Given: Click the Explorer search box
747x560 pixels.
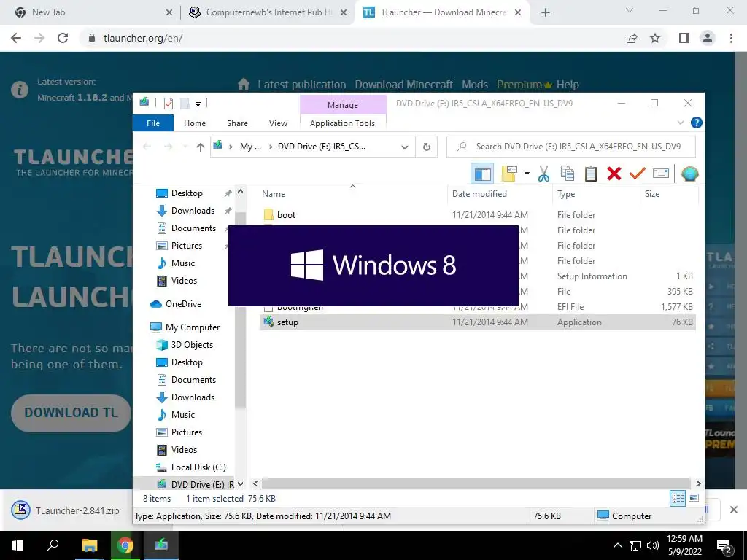Looking at the screenshot, I should [x=570, y=147].
